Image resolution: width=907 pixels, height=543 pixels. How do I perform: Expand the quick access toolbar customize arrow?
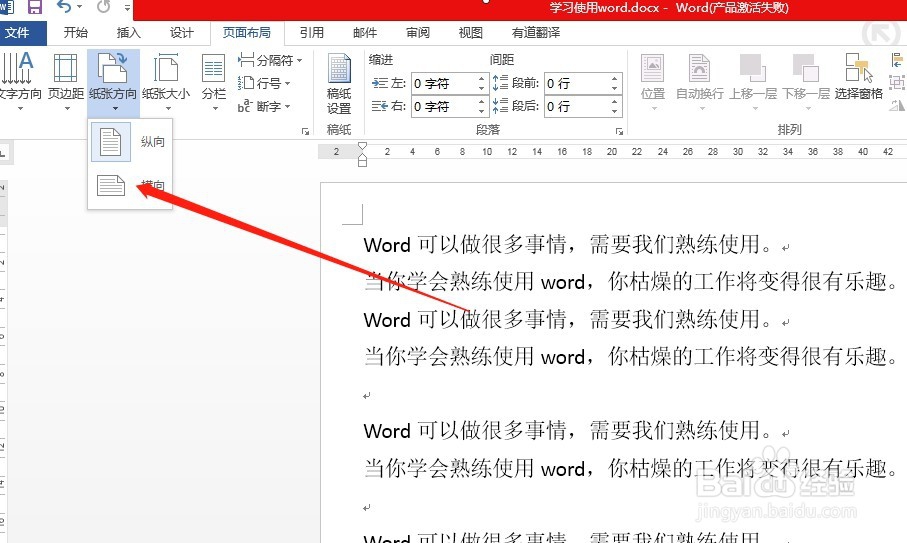tap(127, 8)
